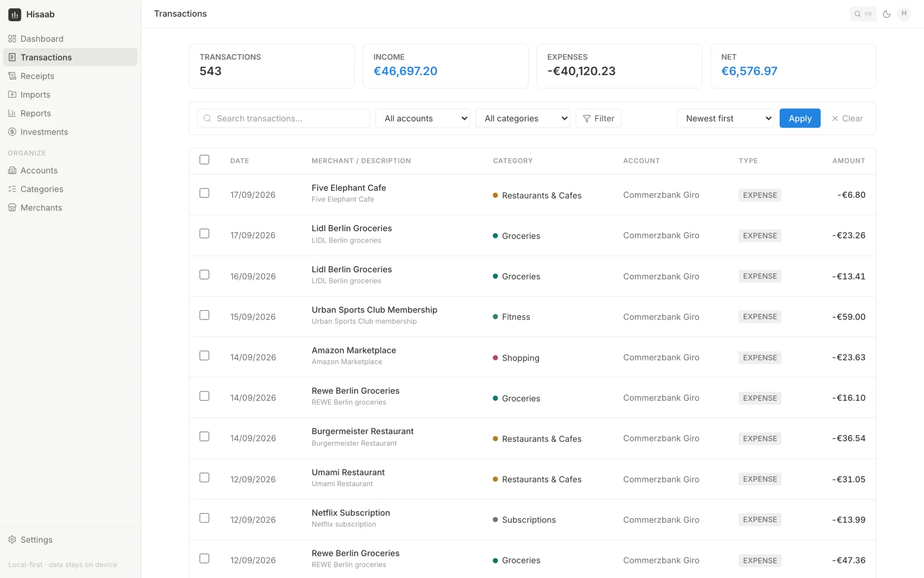
Task: Toggle dark mode with moon icon
Action: [x=887, y=14]
